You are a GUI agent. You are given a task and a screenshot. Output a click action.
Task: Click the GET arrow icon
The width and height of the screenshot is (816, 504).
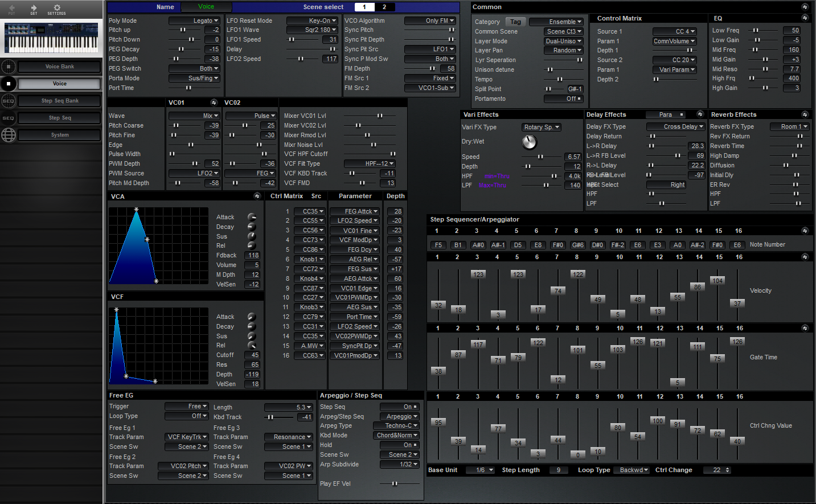click(x=34, y=8)
